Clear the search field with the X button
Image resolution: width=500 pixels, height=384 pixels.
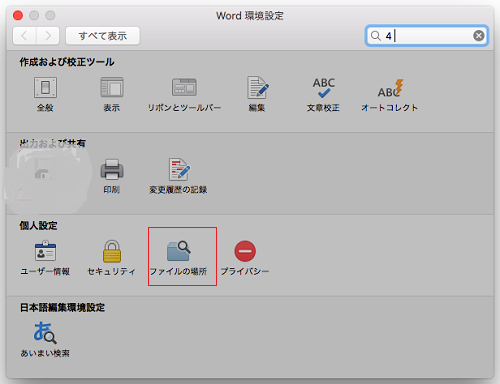[479, 35]
